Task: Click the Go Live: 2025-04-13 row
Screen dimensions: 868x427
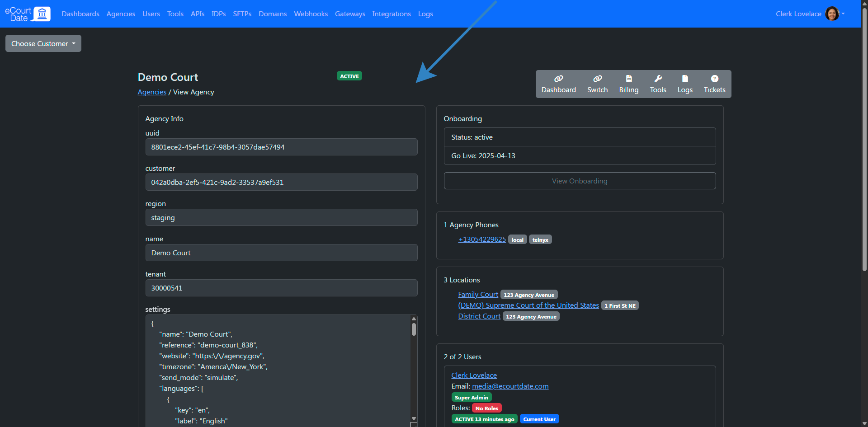Action: pos(580,155)
